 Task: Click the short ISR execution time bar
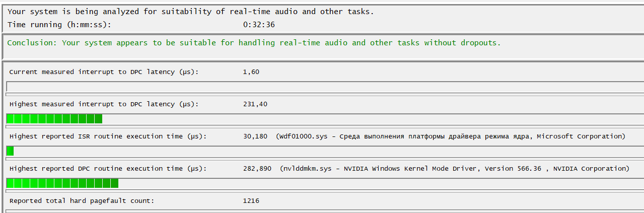(x=10, y=151)
